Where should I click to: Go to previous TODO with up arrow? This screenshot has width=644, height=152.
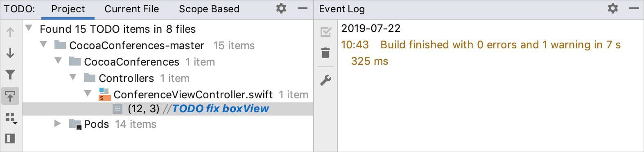(x=11, y=32)
